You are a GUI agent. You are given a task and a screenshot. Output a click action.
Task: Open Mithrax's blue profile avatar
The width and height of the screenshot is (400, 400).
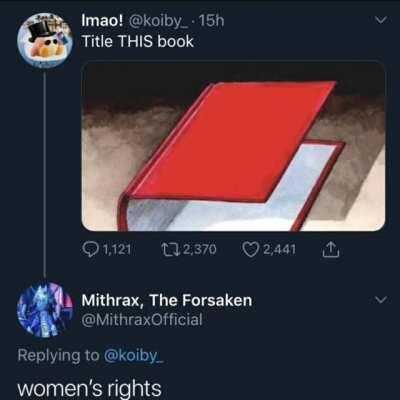coord(45,310)
